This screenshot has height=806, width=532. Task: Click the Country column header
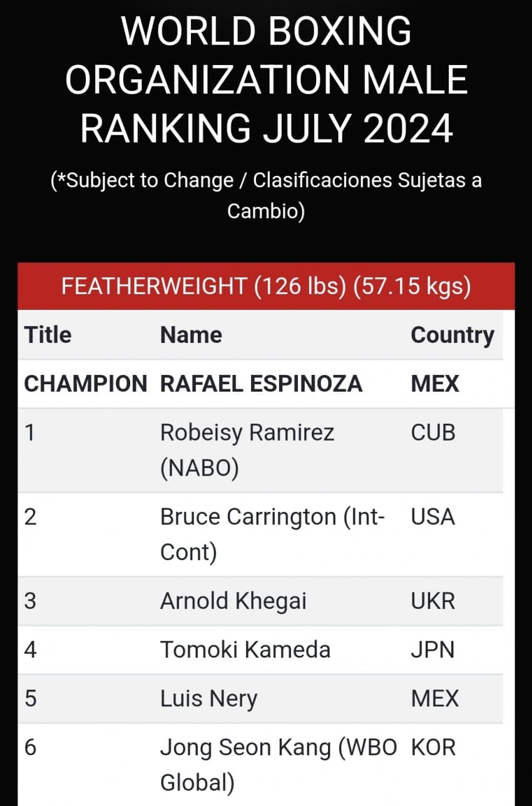(x=452, y=335)
